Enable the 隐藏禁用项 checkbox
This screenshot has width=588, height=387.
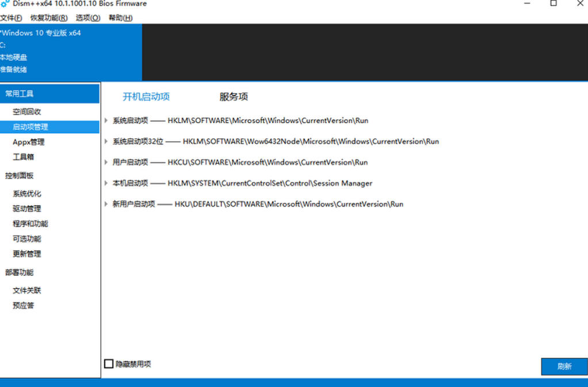109,363
